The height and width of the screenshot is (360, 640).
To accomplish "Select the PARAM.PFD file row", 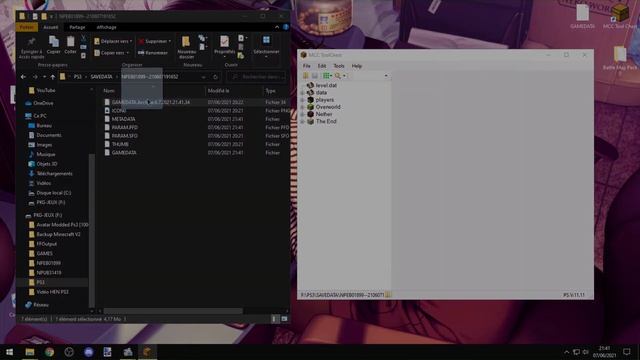I will click(x=196, y=127).
